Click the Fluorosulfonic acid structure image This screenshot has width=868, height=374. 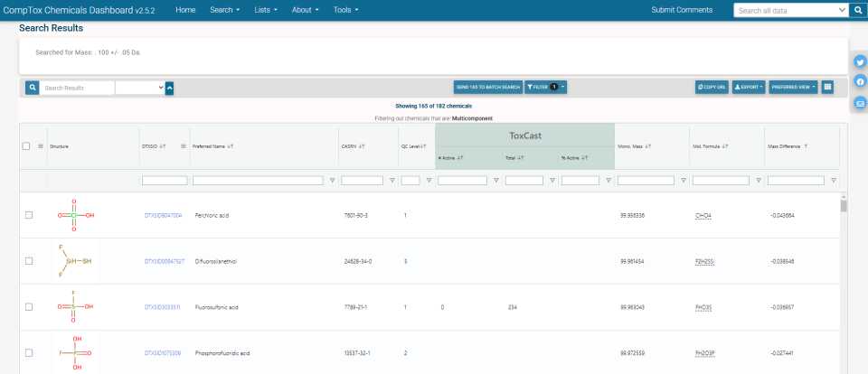(75, 306)
